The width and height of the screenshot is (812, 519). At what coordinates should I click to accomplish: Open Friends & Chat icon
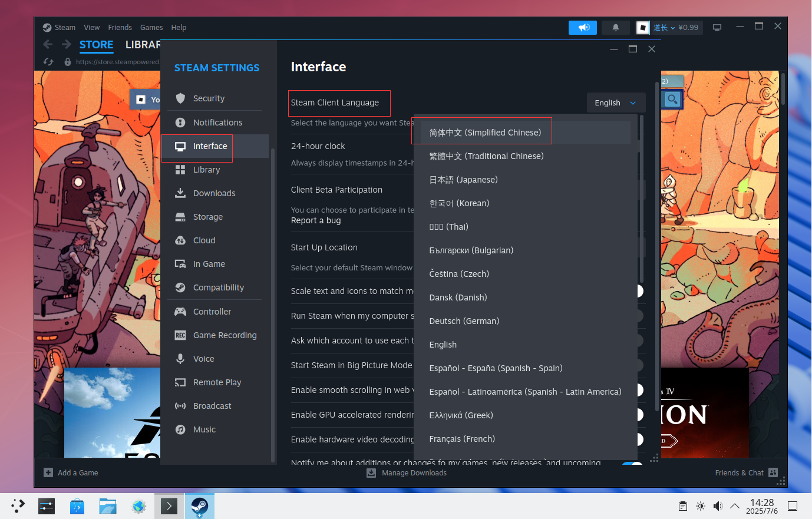pos(773,472)
